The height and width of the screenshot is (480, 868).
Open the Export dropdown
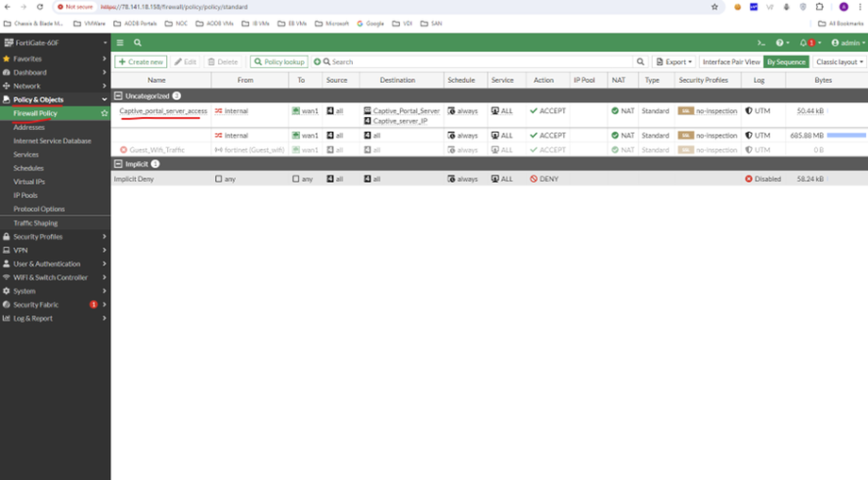(675, 62)
